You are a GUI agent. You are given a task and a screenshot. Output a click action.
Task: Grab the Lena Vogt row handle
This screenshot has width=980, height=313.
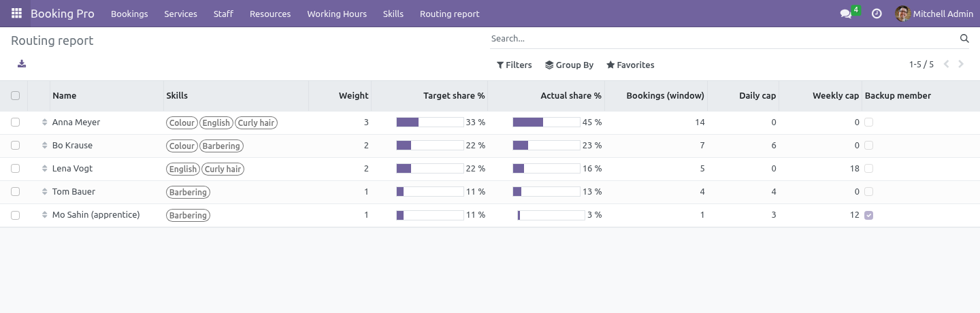tap(44, 169)
